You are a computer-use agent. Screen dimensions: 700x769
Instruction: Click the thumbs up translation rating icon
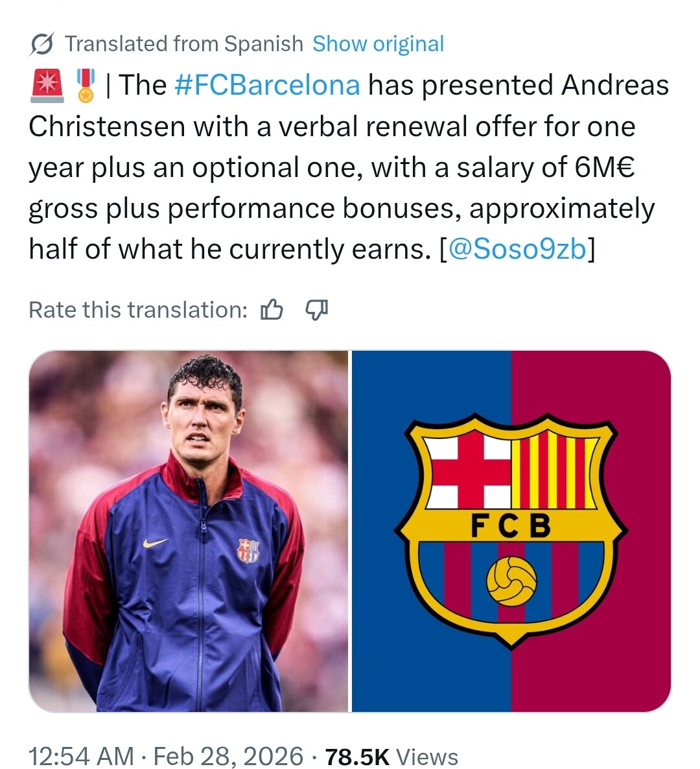click(272, 311)
